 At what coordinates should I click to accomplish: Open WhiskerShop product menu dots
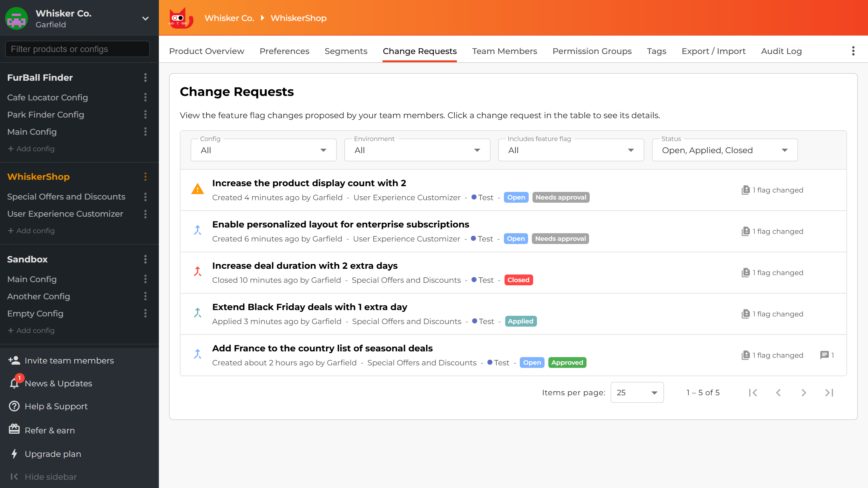[x=145, y=177]
